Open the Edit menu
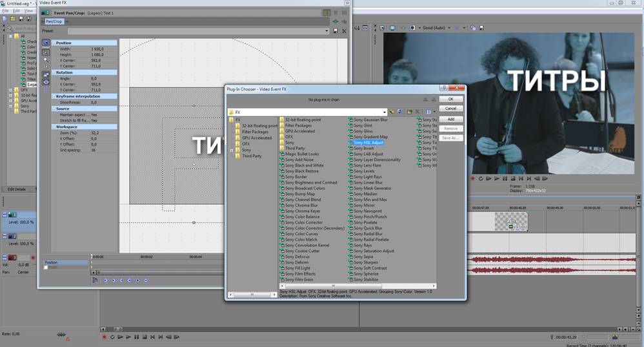This screenshot has height=347, width=644. (16, 11)
